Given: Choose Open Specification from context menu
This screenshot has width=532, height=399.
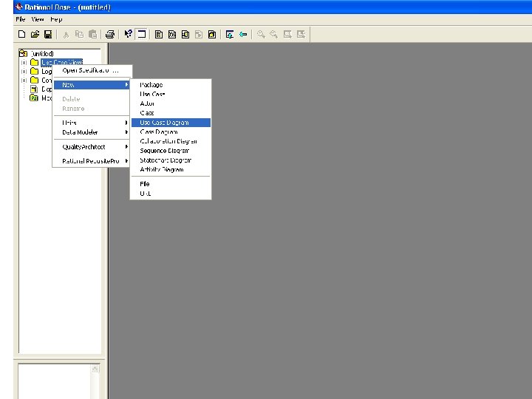Looking at the screenshot, I should 92,71.
